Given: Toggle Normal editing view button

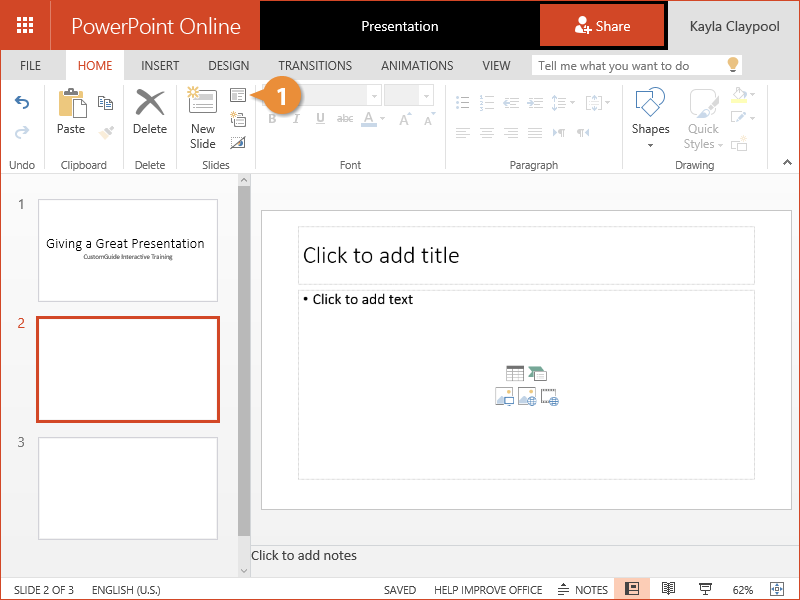Looking at the screenshot, I should pos(632,589).
